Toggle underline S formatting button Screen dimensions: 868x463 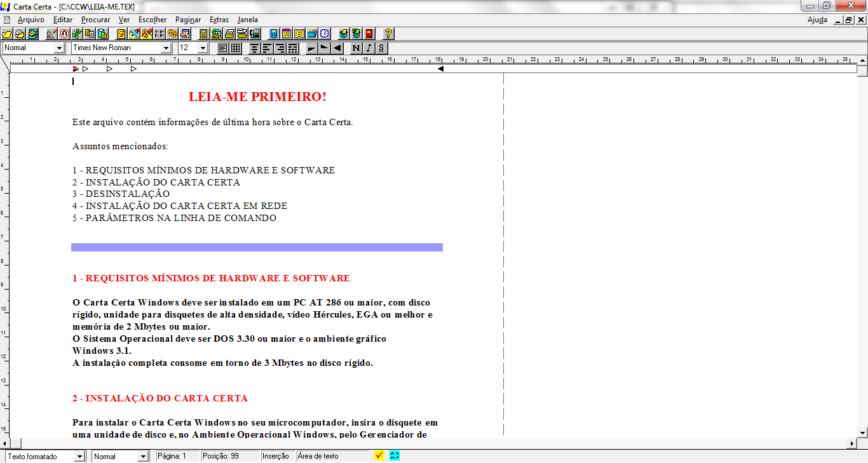coord(381,48)
